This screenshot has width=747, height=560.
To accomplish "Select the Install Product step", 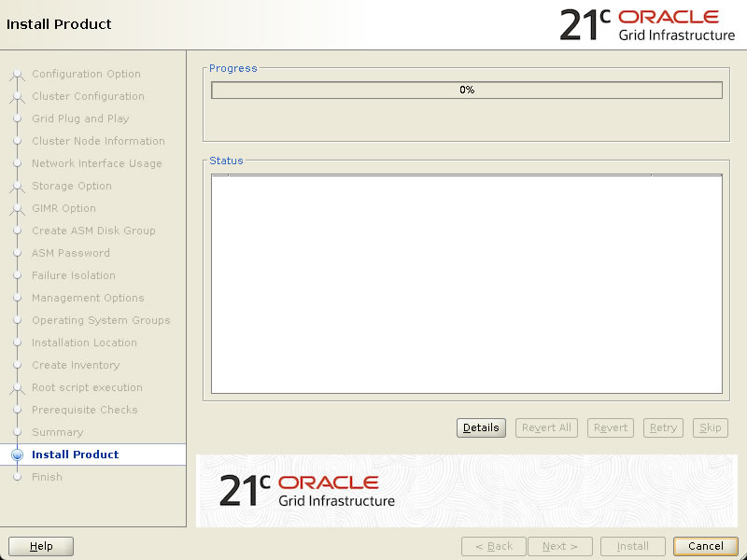I will point(76,455).
